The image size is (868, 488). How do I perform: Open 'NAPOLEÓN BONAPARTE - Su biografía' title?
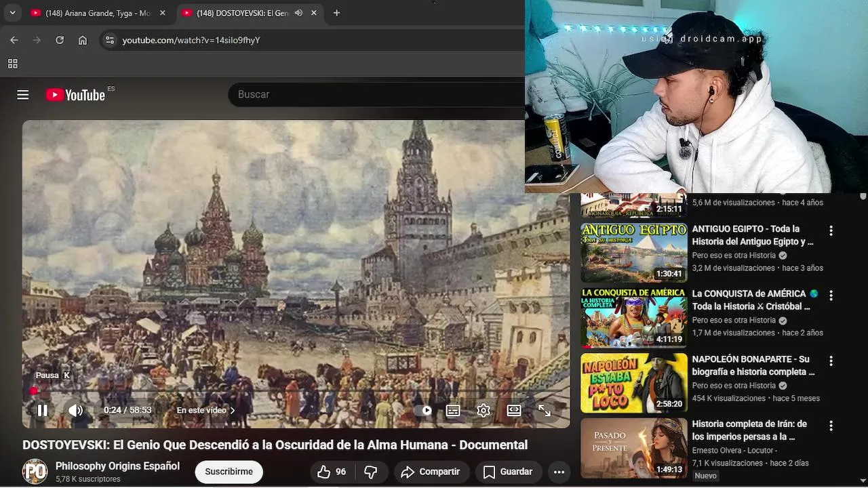pyautogui.click(x=753, y=365)
